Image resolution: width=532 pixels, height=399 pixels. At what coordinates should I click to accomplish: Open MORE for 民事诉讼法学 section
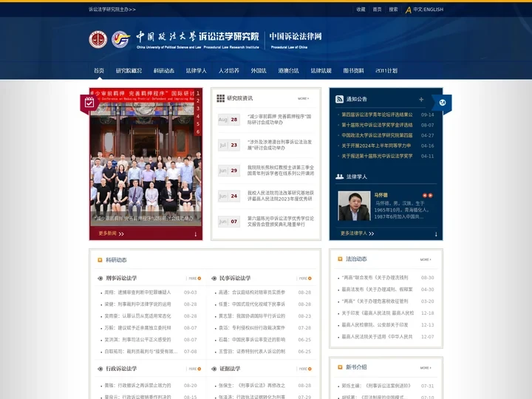pyautogui.click(x=305, y=279)
